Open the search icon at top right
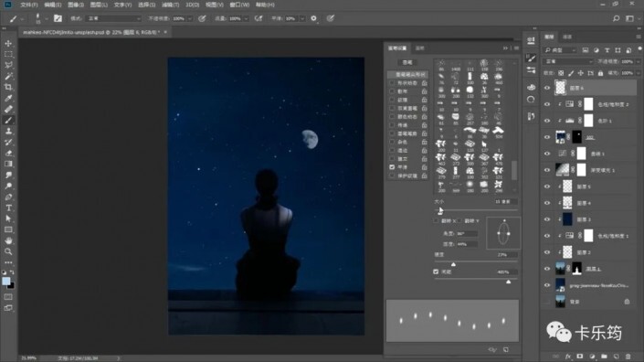 click(x=616, y=18)
